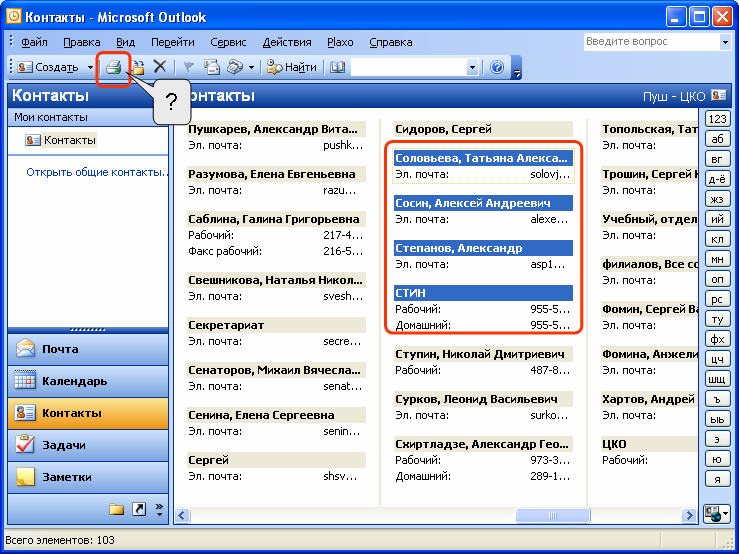739x554 pixels.
Task: Jump to я index button
Action: pos(717,479)
